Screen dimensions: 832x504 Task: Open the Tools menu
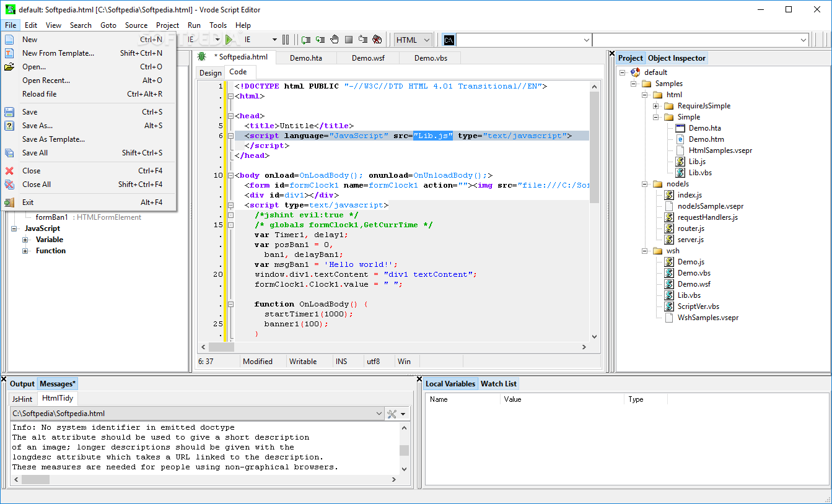click(x=218, y=25)
